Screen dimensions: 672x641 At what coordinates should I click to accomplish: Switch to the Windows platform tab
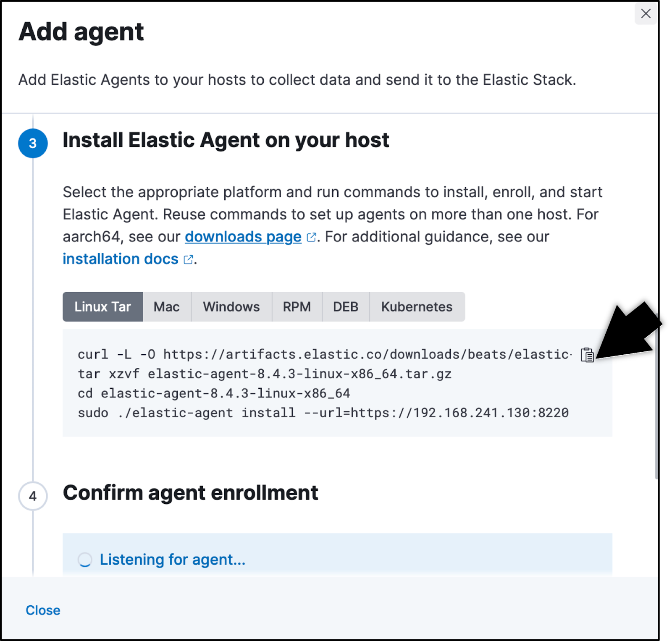(231, 307)
